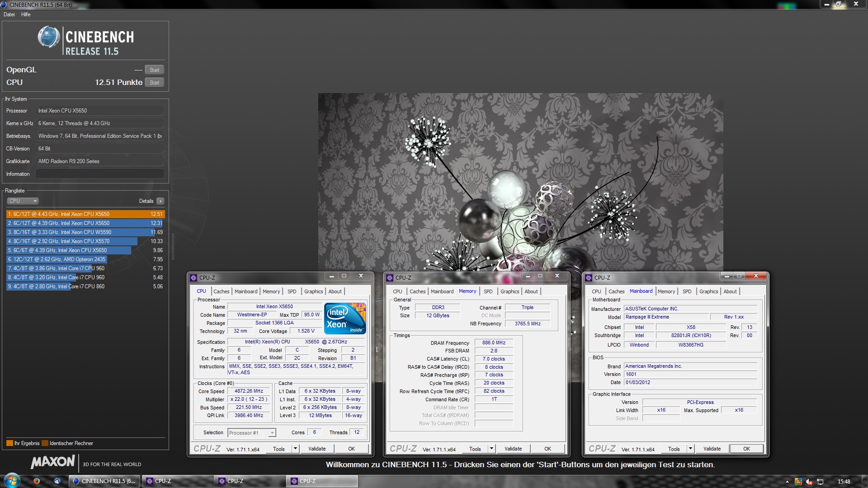Click OK in second CPU-Z window
868x488 pixels.
click(548, 449)
